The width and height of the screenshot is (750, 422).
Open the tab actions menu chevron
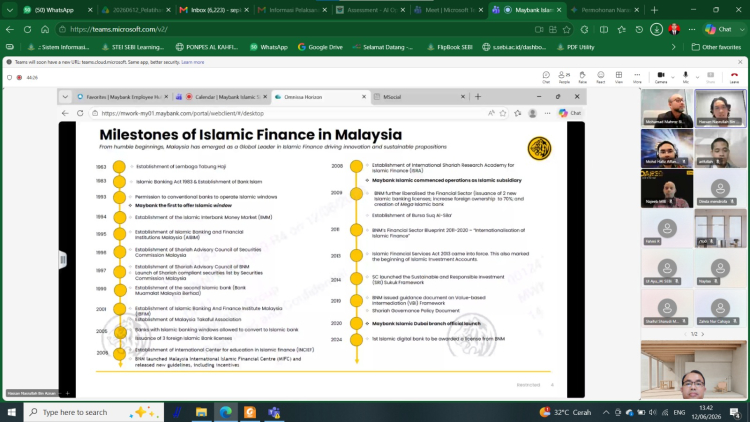10,10
